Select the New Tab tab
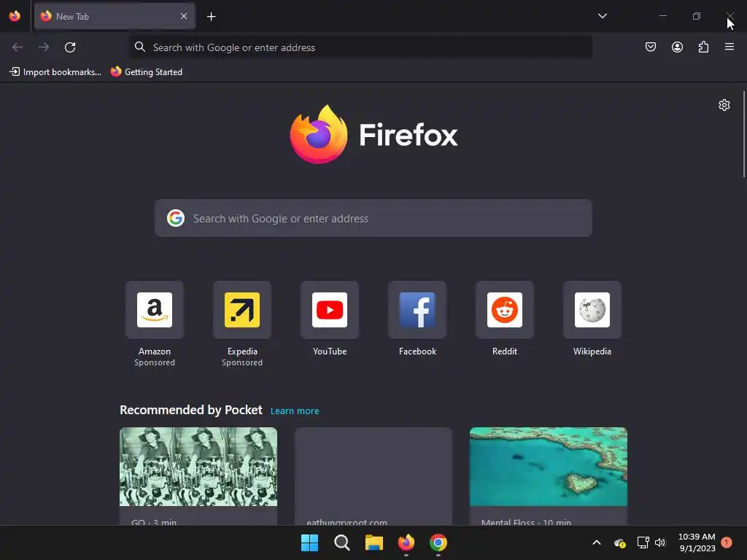This screenshot has width=747, height=560. 115,16
